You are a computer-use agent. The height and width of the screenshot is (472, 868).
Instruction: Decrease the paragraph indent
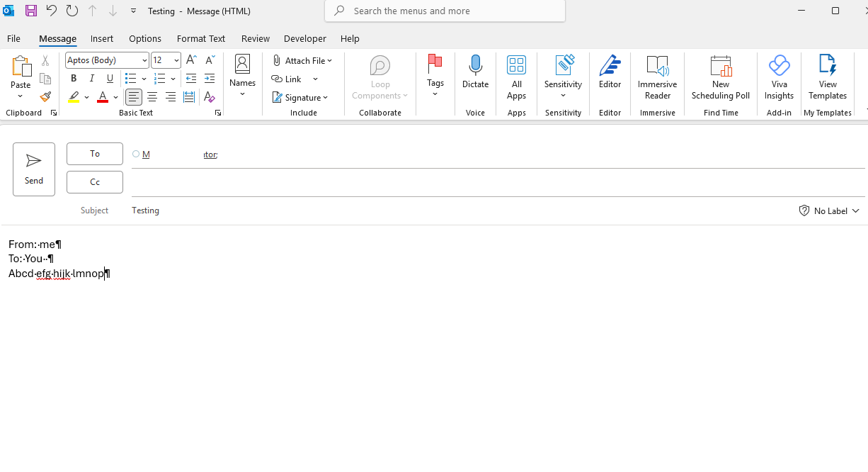pyautogui.click(x=191, y=79)
